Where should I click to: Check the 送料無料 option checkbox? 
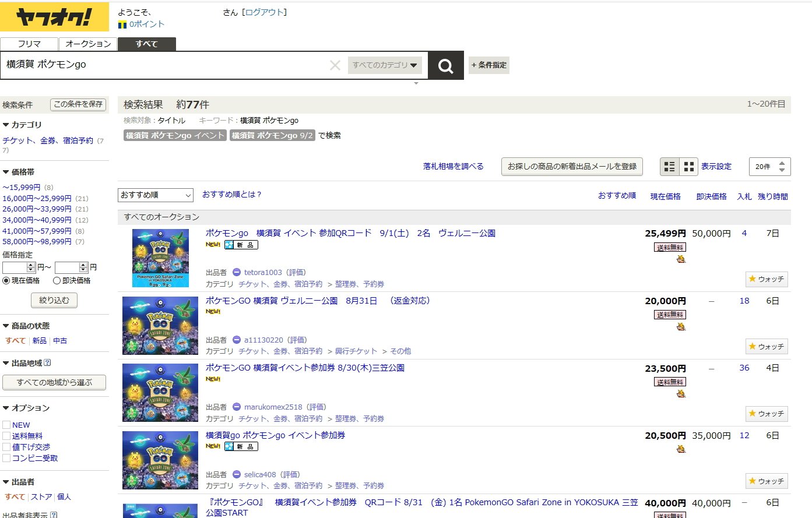6,436
